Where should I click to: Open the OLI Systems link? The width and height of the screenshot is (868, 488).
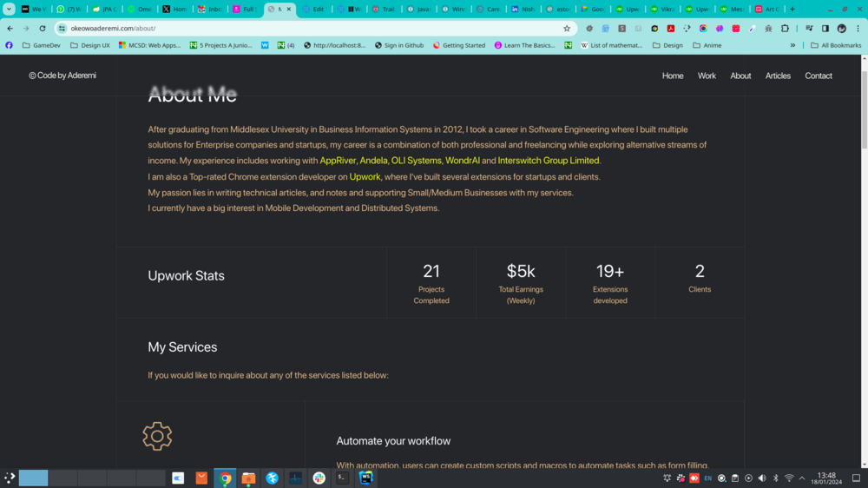417,161
